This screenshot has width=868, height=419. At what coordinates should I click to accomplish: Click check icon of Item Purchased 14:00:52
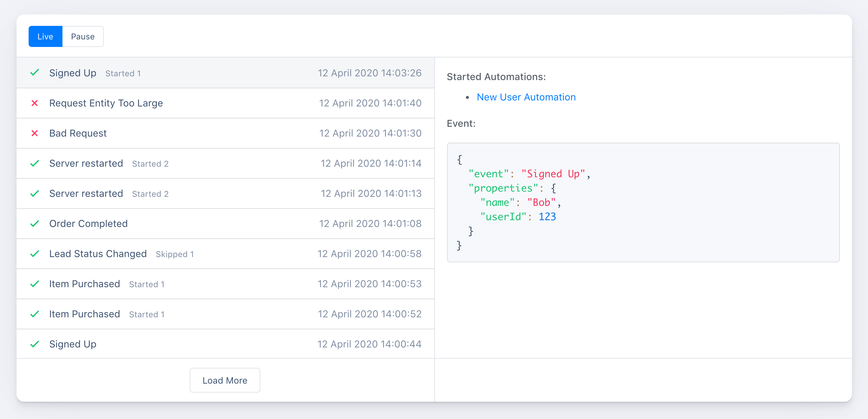click(35, 314)
